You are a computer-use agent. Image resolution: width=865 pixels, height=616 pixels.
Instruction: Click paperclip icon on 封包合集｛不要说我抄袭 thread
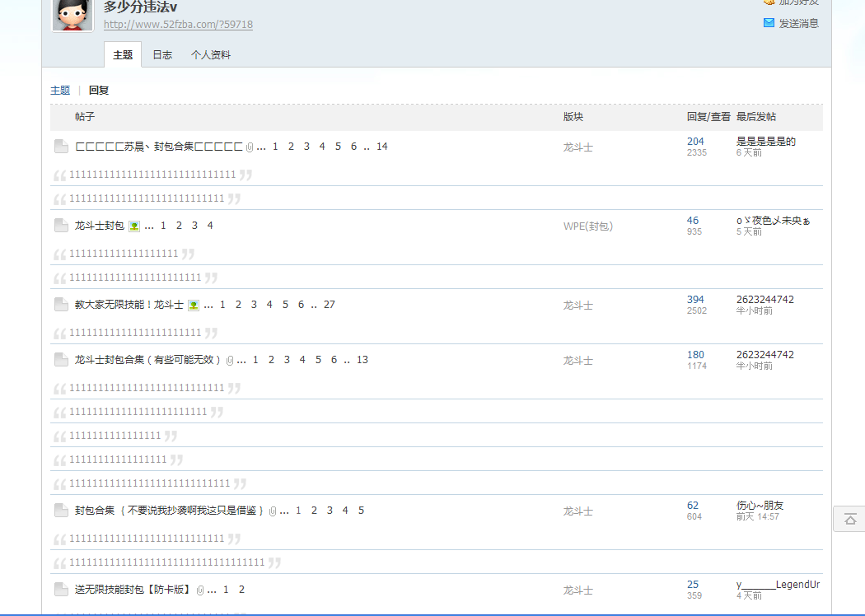(x=273, y=511)
